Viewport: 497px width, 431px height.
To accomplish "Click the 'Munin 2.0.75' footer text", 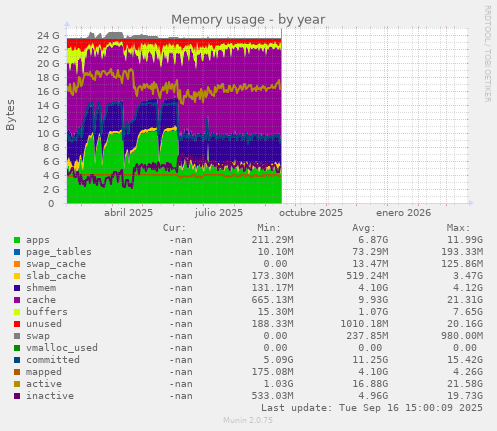I will tap(248, 420).
